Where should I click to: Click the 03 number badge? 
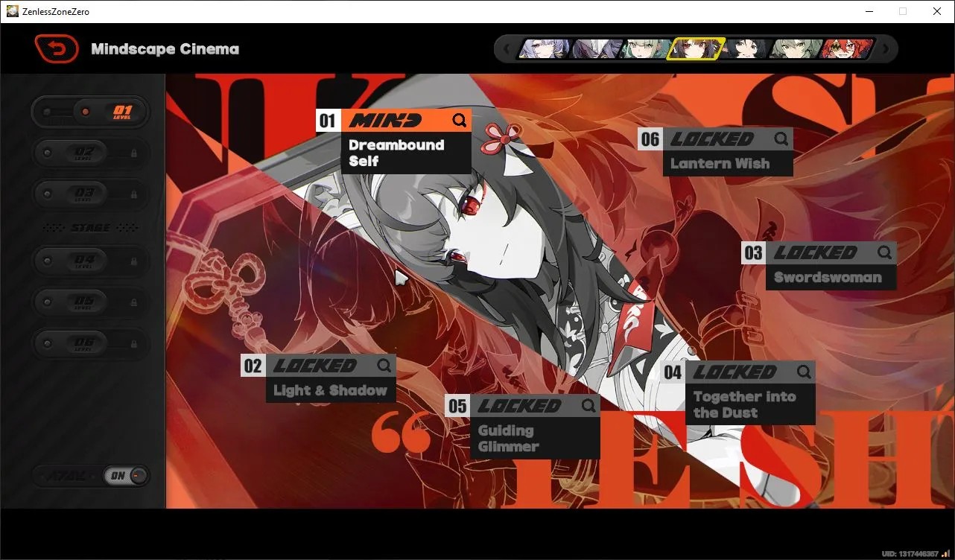pyautogui.click(x=753, y=253)
